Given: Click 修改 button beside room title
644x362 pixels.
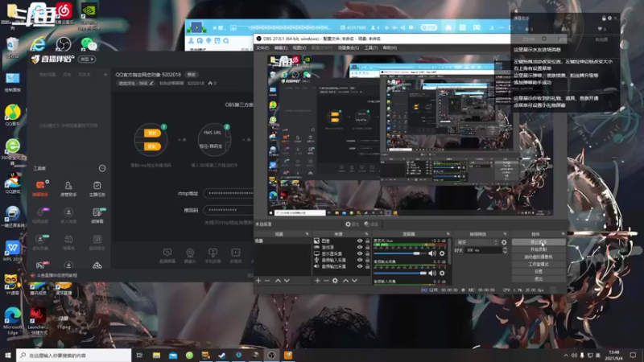Looking at the screenshot, I should point(192,75).
